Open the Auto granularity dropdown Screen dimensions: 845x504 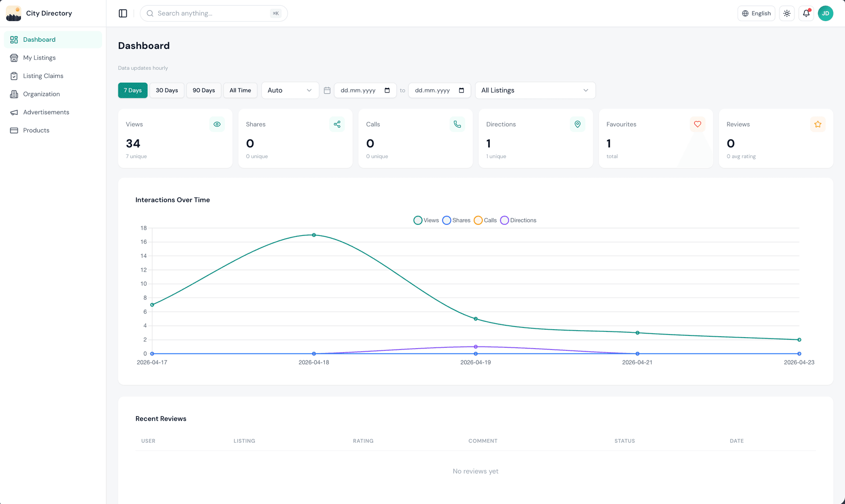[290, 90]
